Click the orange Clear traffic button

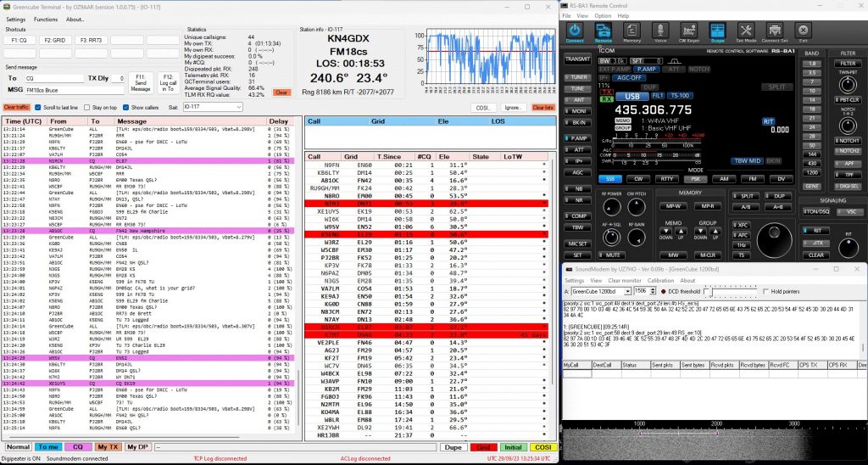click(17, 108)
